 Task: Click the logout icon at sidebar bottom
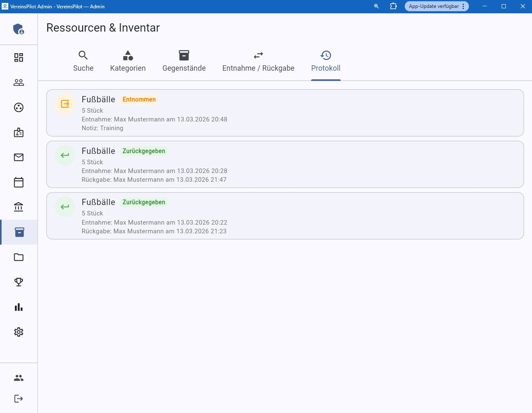(19, 398)
